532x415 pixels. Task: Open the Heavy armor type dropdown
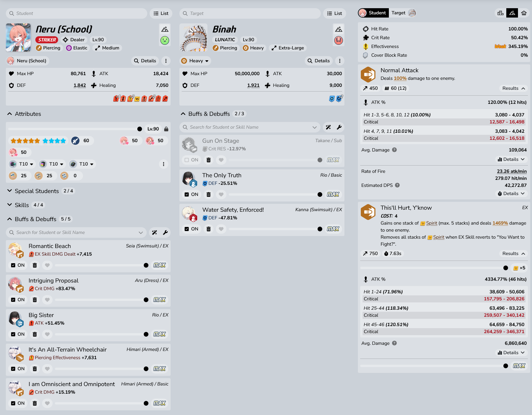pyautogui.click(x=195, y=61)
